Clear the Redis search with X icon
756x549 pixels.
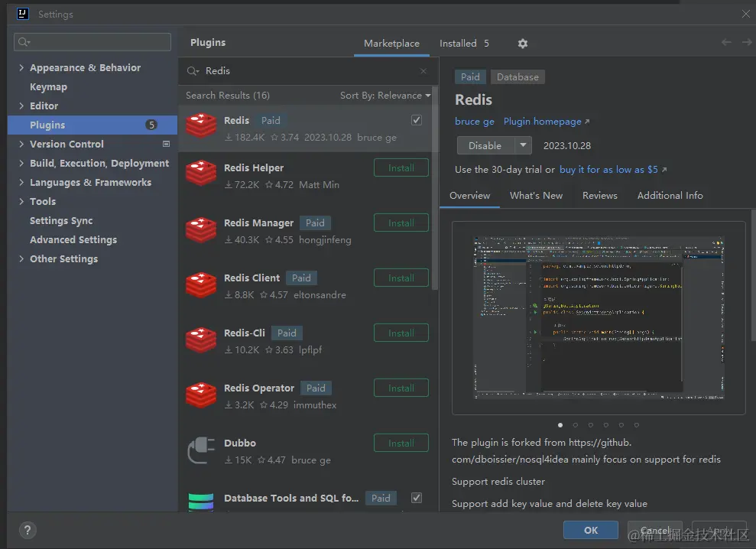tap(423, 71)
